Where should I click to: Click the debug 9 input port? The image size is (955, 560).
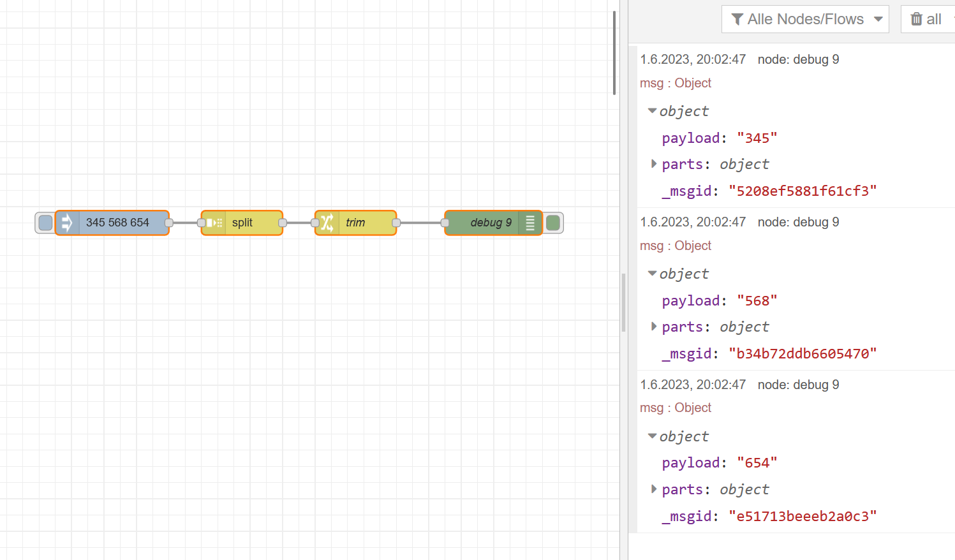[x=445, y=223]
